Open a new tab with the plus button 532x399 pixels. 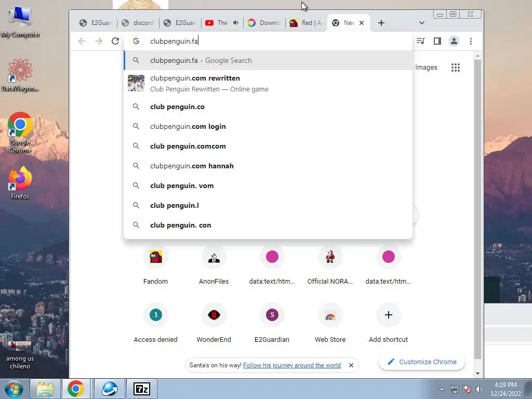[x=381, y=23]
